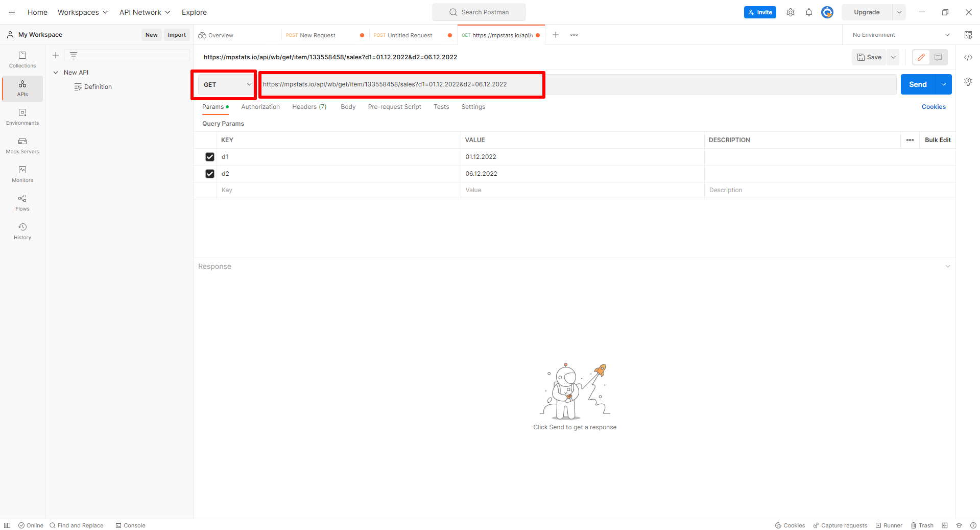Click the Invite button
This screenshot has height=530, width=980.
click(760, 12)
